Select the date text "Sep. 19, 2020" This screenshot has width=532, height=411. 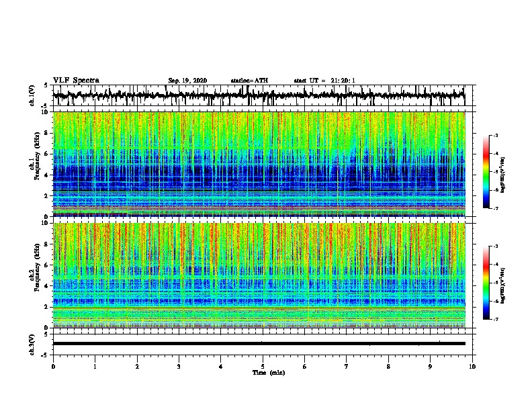point(187,81)
